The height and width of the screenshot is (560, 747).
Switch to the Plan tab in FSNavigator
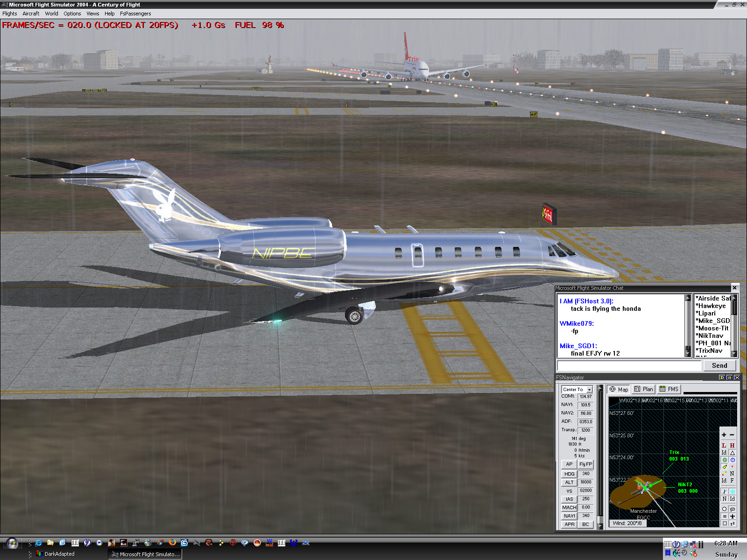click(x=643, y=389)
